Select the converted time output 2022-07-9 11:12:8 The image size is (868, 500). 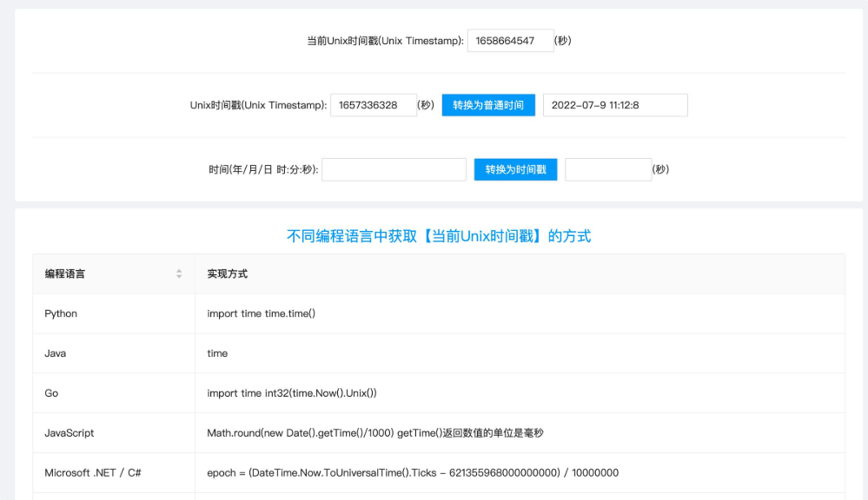click(x=615, y=105)
